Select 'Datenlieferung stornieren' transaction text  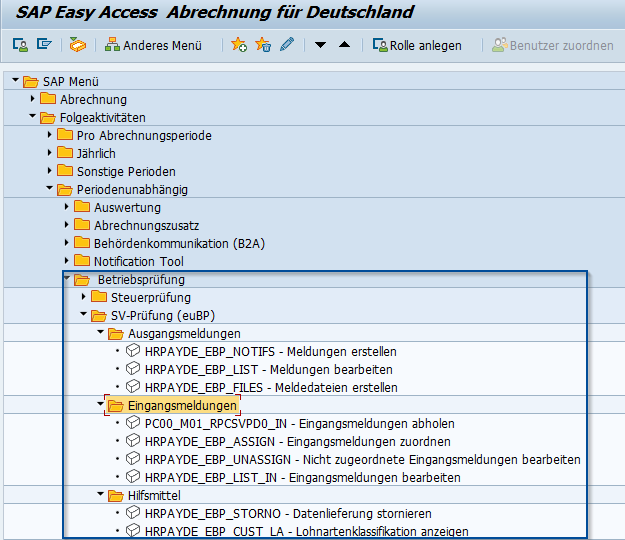pos(362,513)
